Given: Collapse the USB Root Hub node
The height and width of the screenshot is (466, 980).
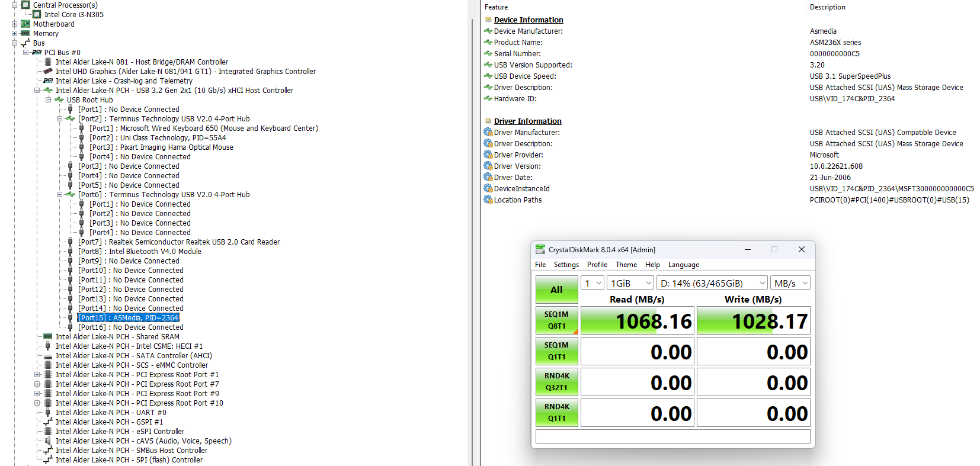Looking at the screenshot, I should 48,99.
